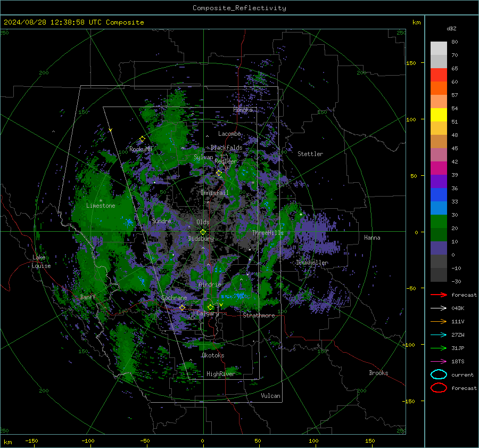Click the Blackfalds label

pos(226,148)
